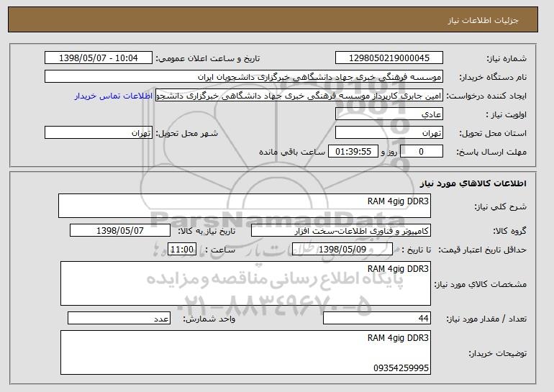The height and width of the screenshot is (392, 554).
Task: Select the delivery city field تهران
Action: coord(99,133)
